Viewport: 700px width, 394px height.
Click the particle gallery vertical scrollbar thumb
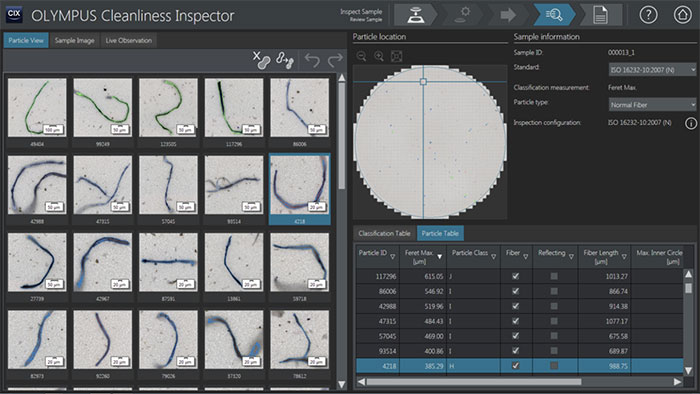click(x=342, y=136)
